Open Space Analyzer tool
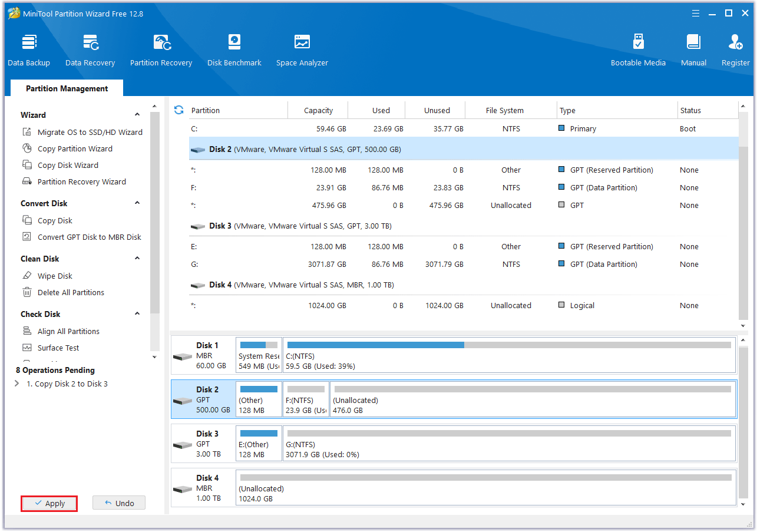757x532 pixels. (x=302, y=50)
